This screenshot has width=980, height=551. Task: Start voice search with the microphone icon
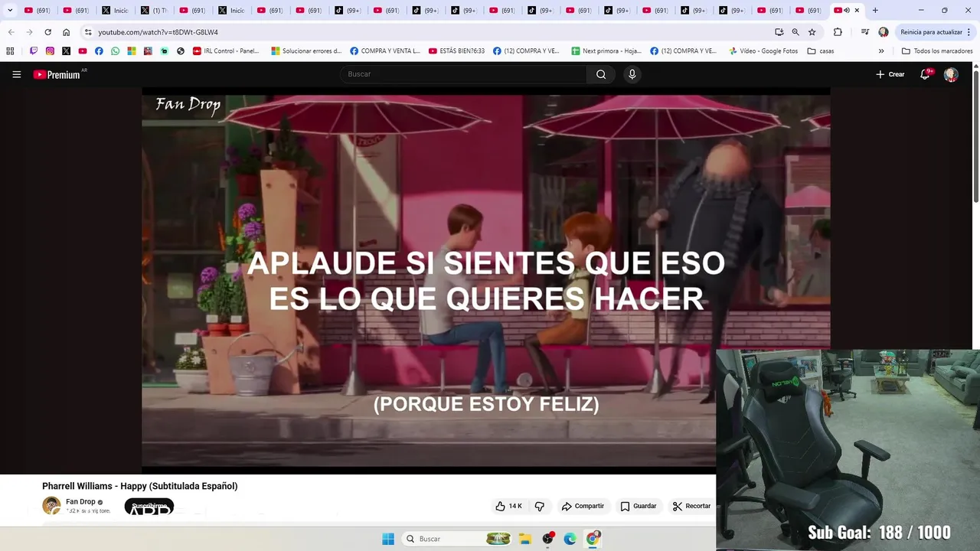coord(632,74)
